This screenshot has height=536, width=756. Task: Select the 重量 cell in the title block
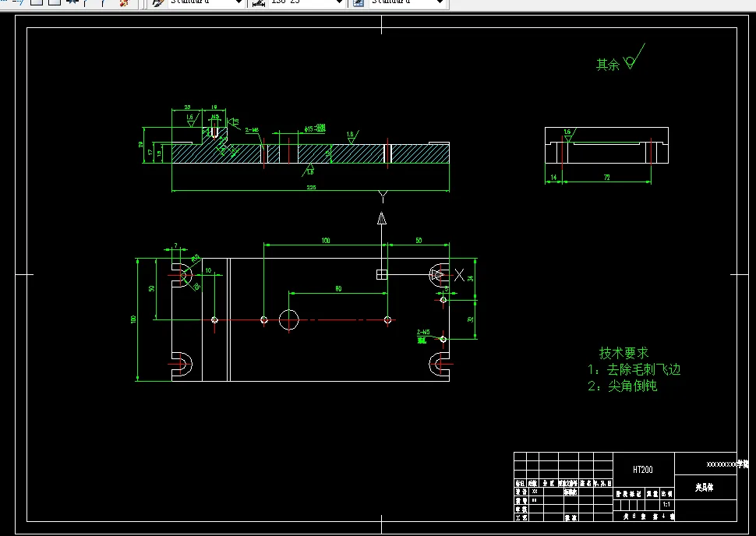pyautogui.click(x=652, y=494)
